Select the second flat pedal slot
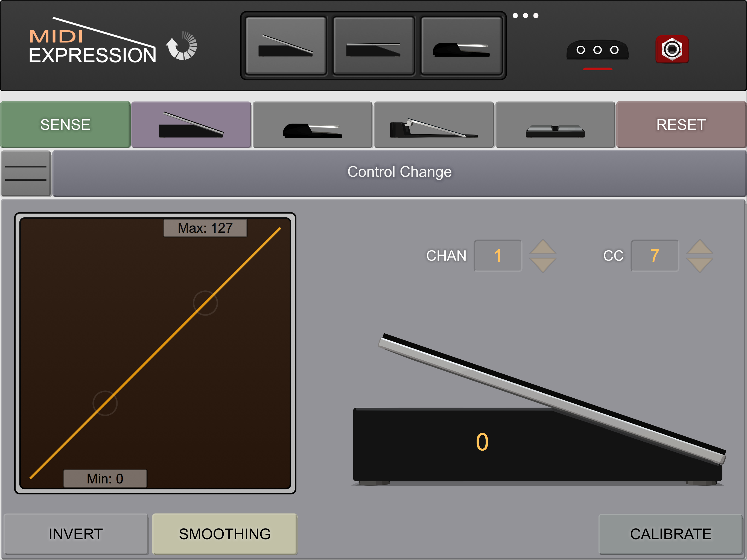Viewport: 747px width, 560px height. tap(373, 46)
